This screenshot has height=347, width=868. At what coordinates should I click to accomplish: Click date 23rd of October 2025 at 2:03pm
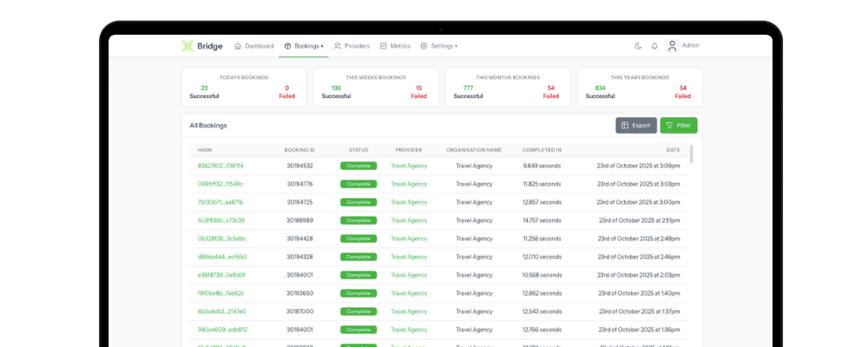coord(638,275)
